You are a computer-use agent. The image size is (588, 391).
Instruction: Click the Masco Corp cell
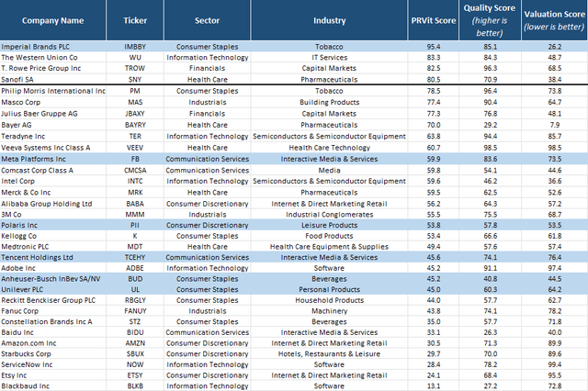53,102
